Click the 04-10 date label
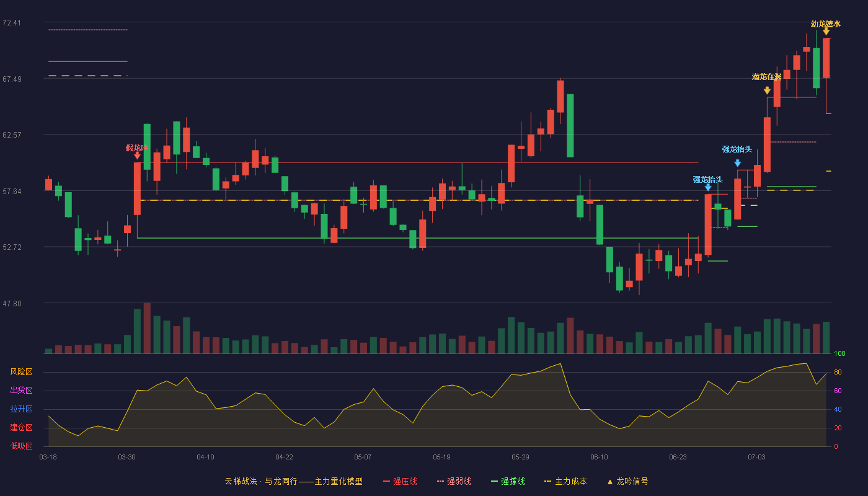This screenshot has height=496, width=868. click(205, 457)
